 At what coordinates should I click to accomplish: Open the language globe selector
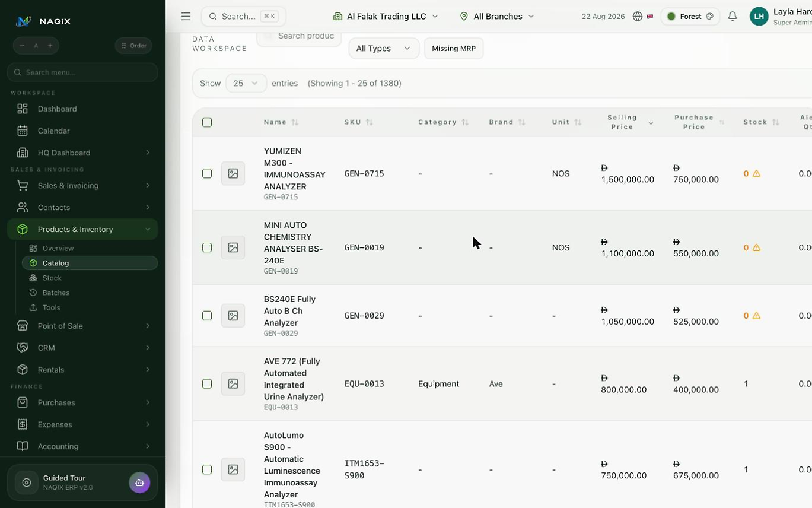tap(638, 17)
